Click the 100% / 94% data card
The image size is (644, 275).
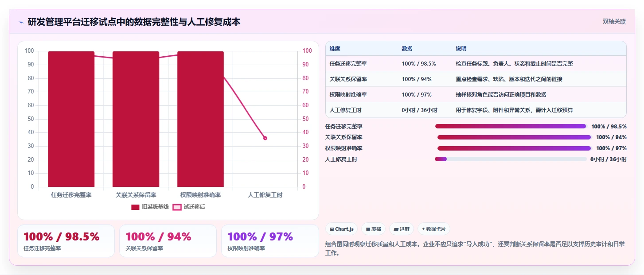coord(168,241)
